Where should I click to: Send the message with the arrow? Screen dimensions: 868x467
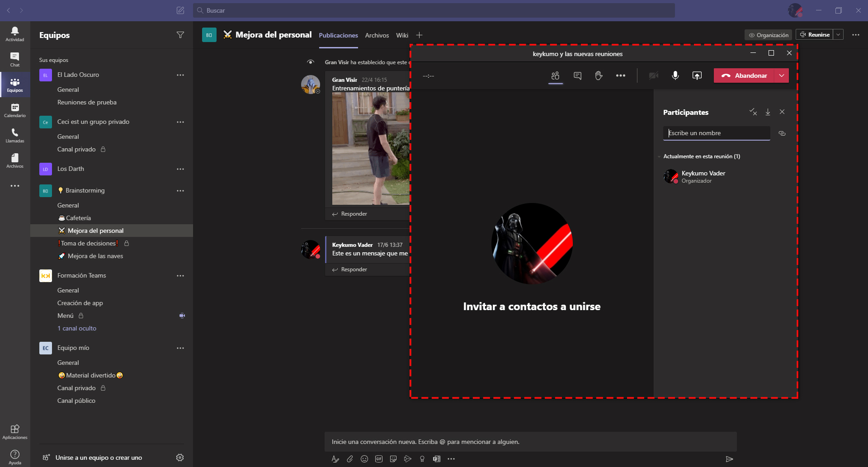[729, 459]
